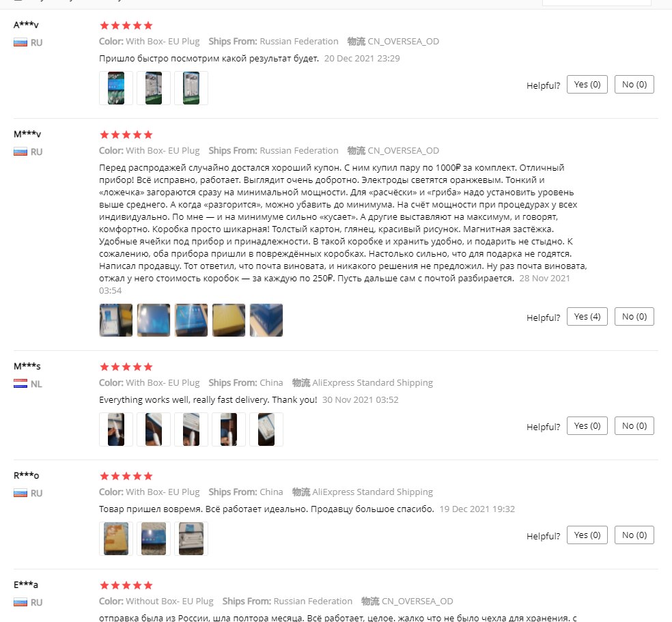This screenshot has height=622, width=672.
Task: Mark A***v's review as helpful with Yes
Action: pyautogui.click(x=587, y=85)
